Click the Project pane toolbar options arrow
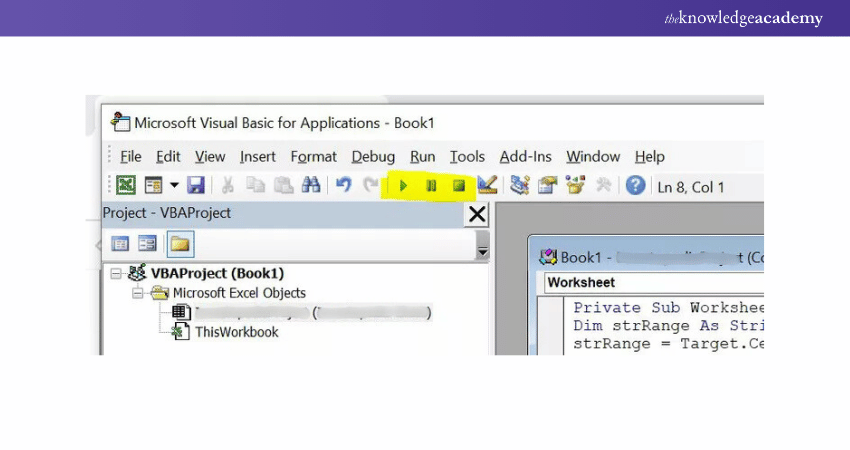850x450 pixels. click(482, 252)
